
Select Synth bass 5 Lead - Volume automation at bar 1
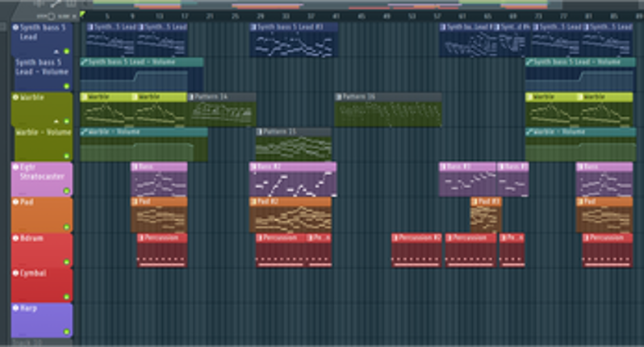[x=142, y=75]
